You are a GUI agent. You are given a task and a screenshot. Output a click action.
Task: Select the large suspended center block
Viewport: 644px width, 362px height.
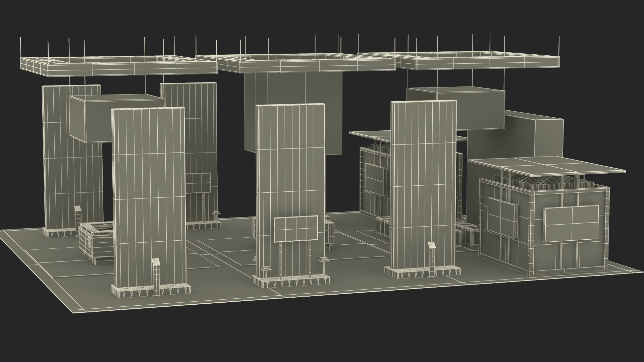[292, 88]
